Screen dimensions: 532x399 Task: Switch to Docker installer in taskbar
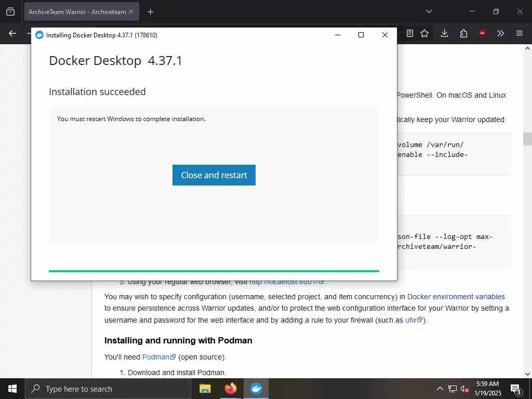[256, 389]
